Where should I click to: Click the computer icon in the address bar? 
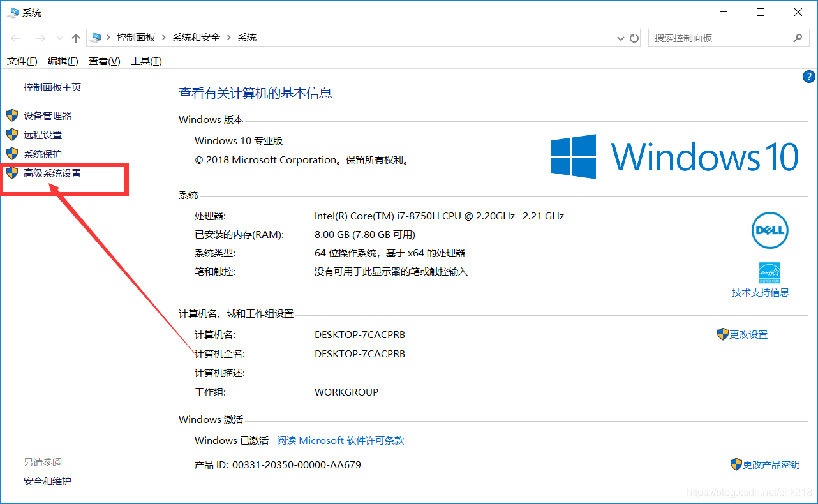tap(95, 38)
